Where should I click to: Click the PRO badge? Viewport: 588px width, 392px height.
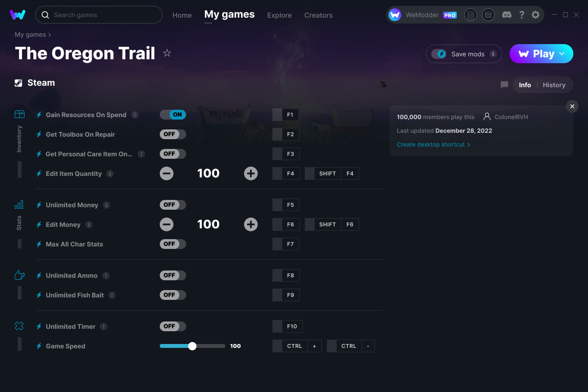(450, 15)
